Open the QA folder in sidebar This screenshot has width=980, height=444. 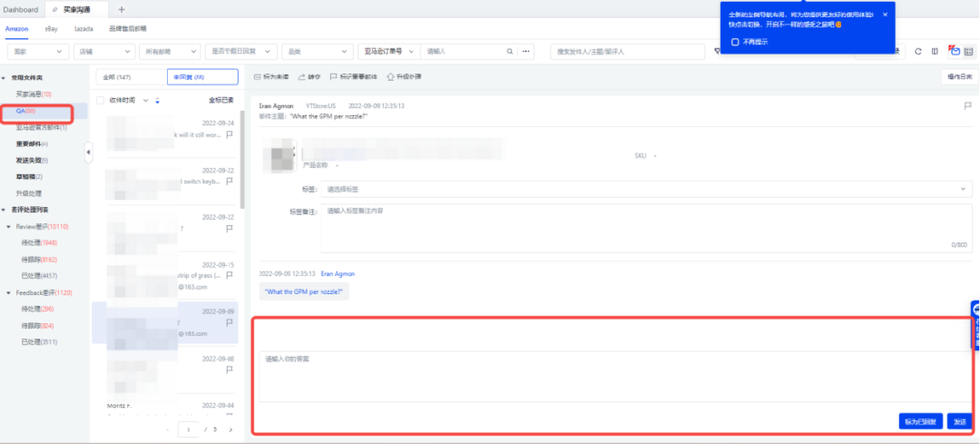tap(25, 111)
